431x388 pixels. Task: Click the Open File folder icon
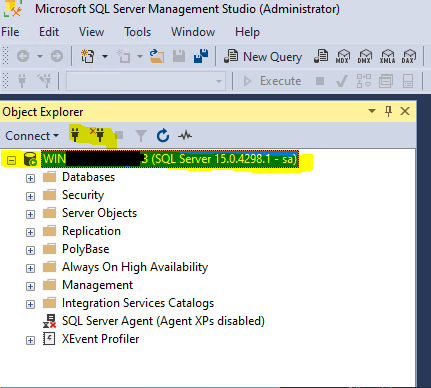click(157, 56)
